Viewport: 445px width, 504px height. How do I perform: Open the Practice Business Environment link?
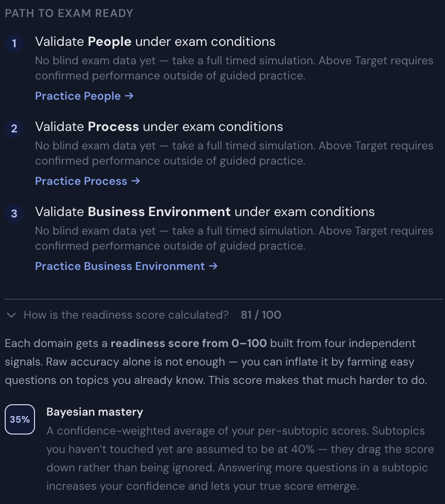[x=120, y=266]
